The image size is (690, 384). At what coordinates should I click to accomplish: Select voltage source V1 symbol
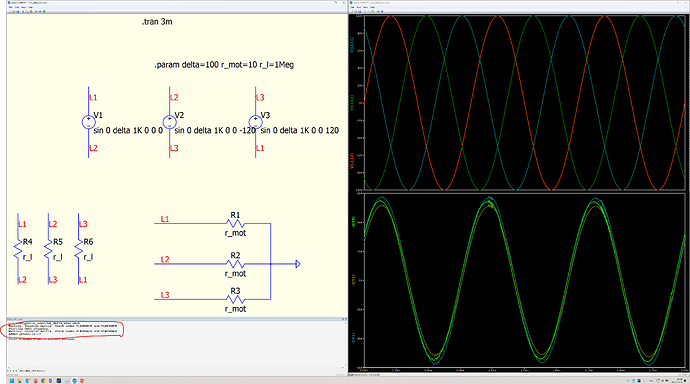[88, 122]
